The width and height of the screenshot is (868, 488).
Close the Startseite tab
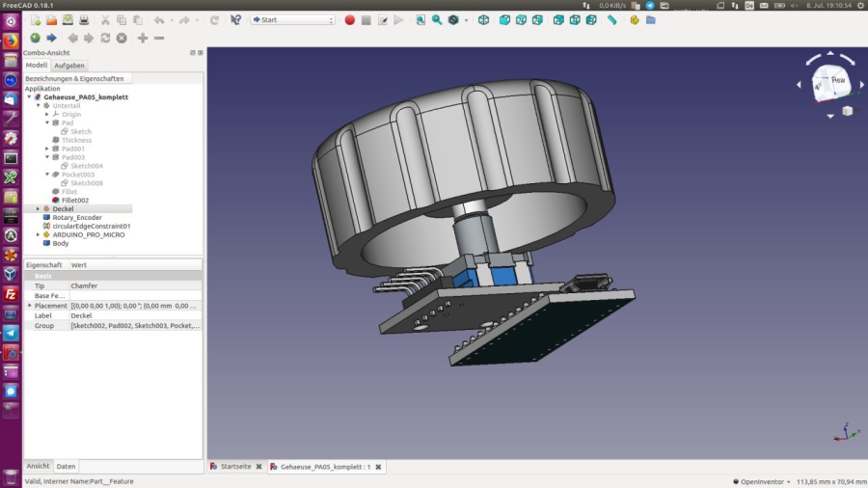(x=258, y=467)
